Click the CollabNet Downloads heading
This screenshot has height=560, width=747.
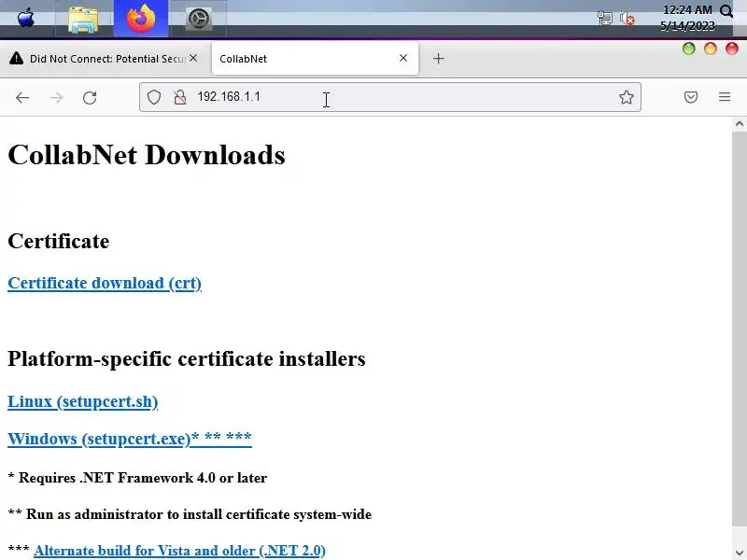click(147, 155)
